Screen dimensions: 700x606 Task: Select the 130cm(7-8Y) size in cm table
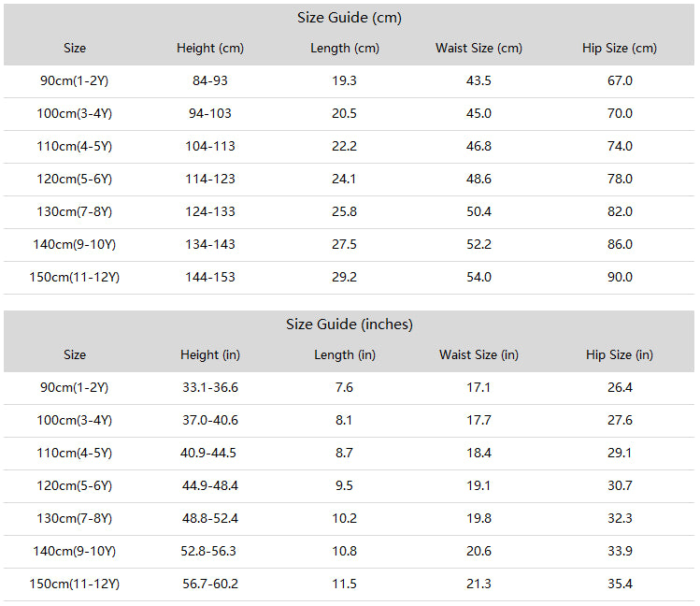(x=75, y=211)
